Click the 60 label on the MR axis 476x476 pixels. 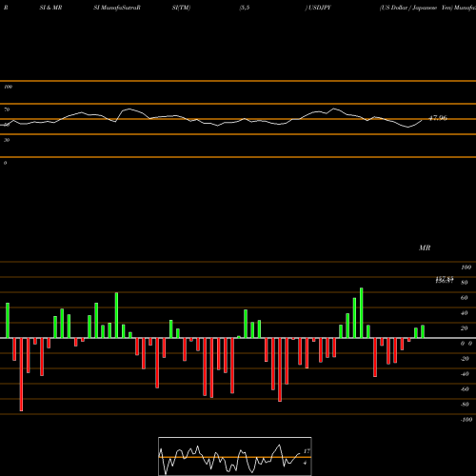coord(464,298)
